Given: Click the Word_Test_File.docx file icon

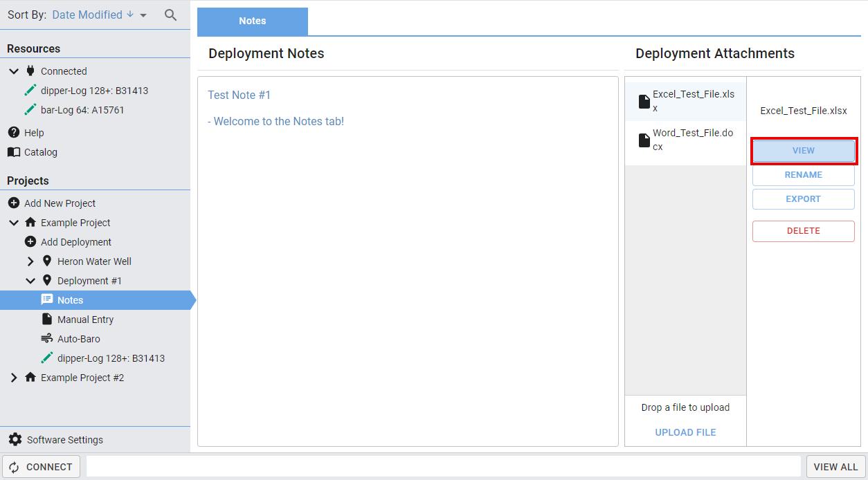Looking at the screenshot, I should click(x=644, y=140).
